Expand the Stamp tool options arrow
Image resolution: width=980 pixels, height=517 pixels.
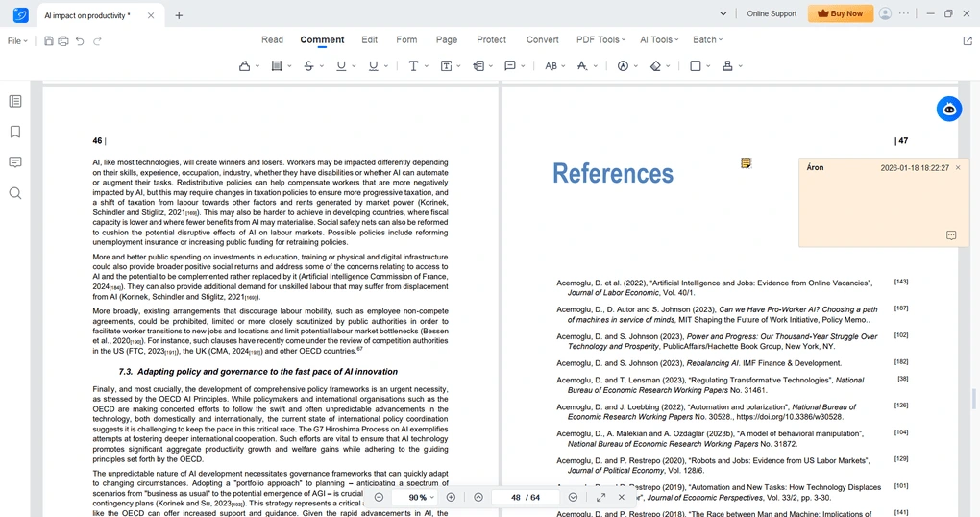click(741, 66)
